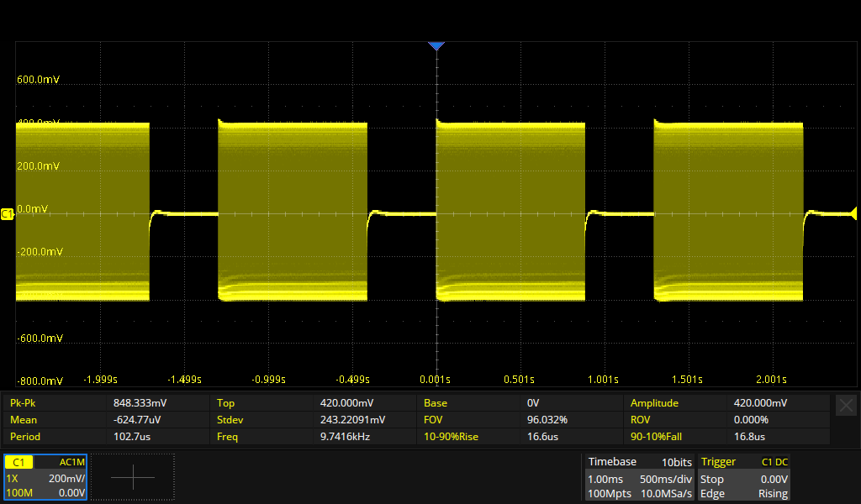Click the trigger level arrow on right edge

(x=854, y=212)
